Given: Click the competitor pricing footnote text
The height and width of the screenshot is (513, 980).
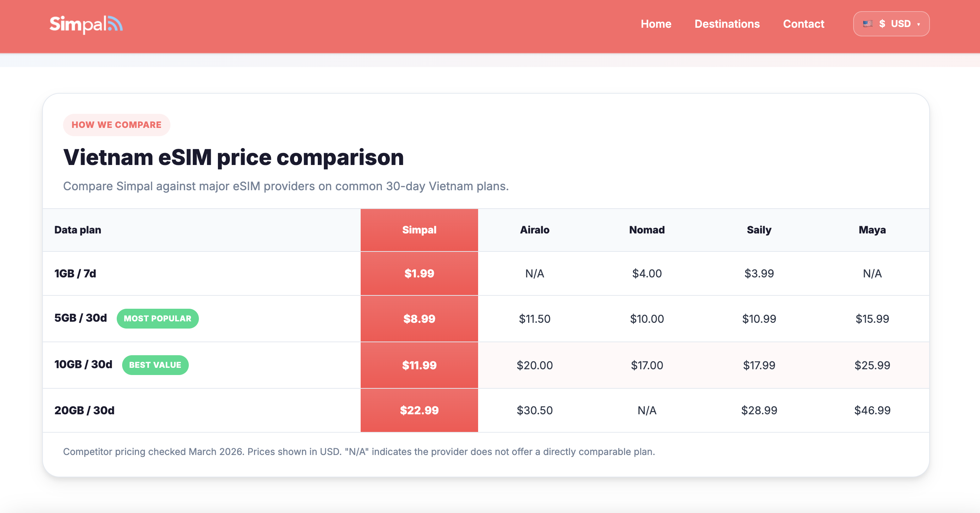Looking at the screenshot, I should (x=359, y=451).
